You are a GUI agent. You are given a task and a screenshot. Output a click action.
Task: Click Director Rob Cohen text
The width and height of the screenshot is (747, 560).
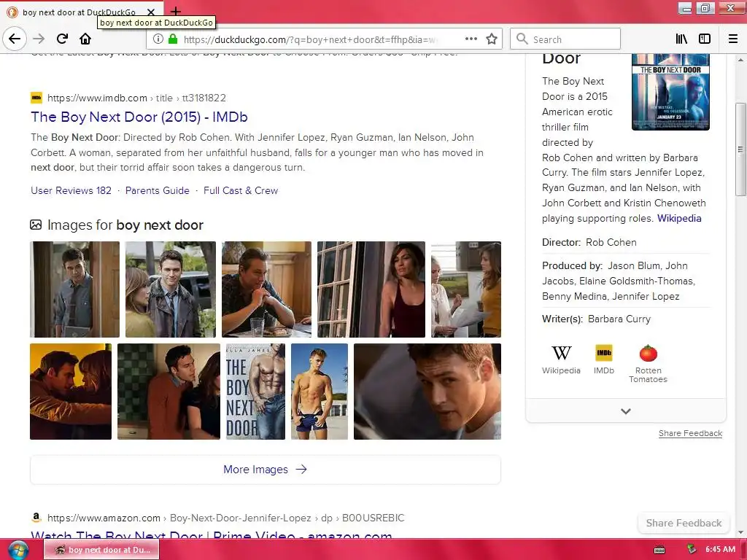pyautogui.click(x=589, y=242)
